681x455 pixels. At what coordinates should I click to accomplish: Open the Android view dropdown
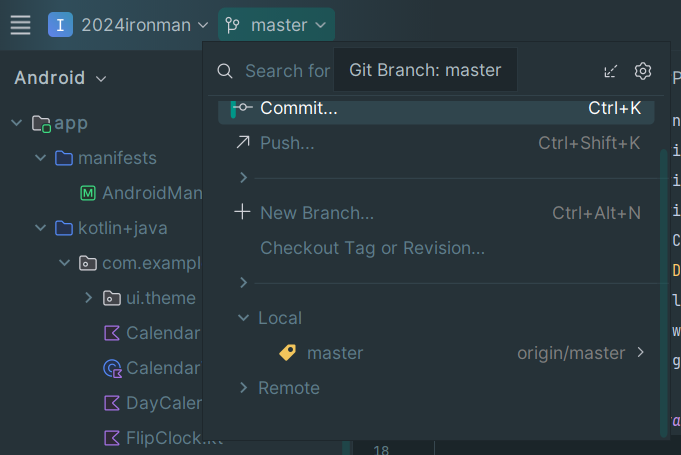tap(60, 78)
